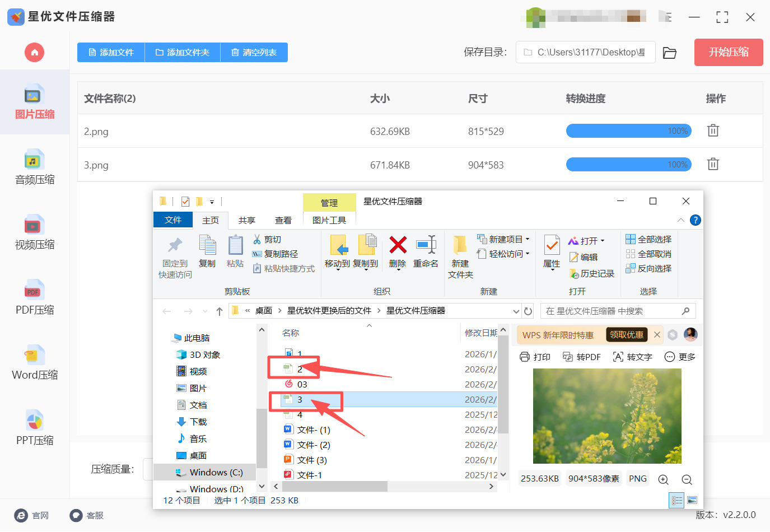Click 复制路径 in the clipboard group
Viewport: 770px width, 532px height.
click(x=275, y=254)
